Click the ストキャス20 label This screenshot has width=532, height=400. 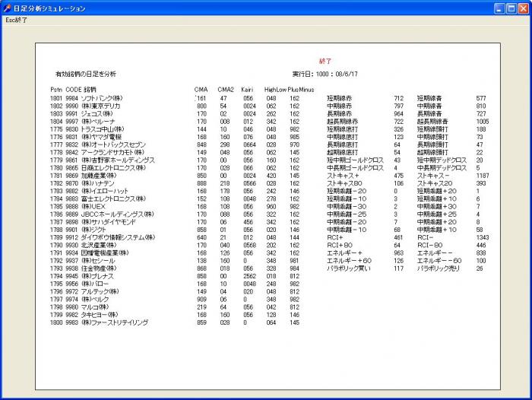(x=435, y=183)
